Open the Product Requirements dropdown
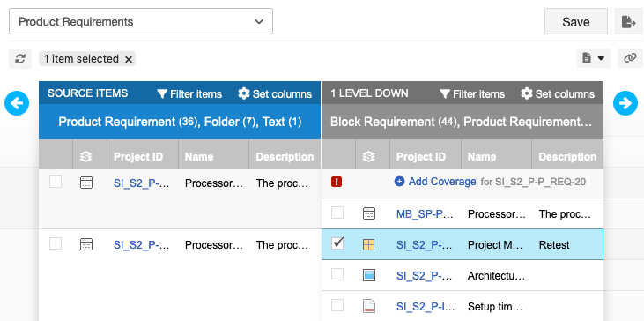Viewport: 644px width, 321px height. pos(141,21)
